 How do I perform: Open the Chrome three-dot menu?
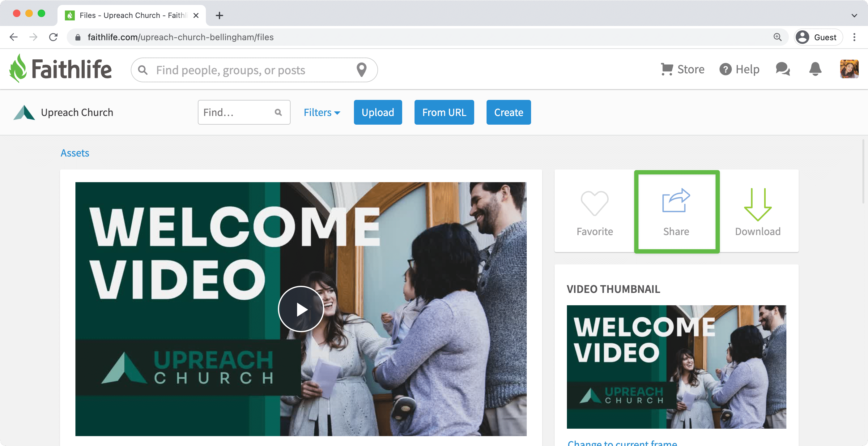point(854,37)
